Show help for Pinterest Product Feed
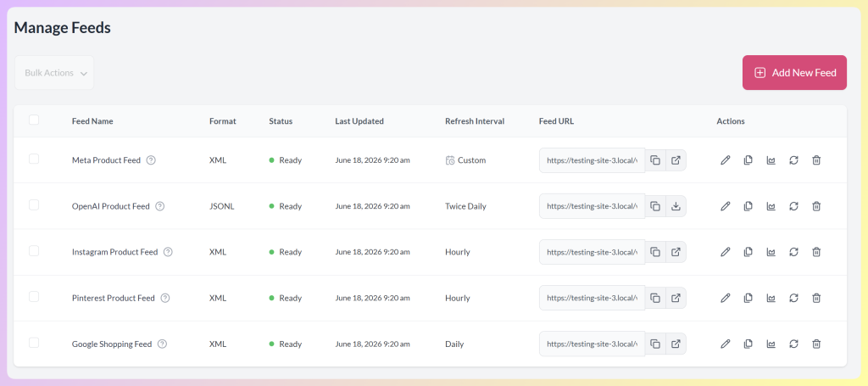 [165, 298]
